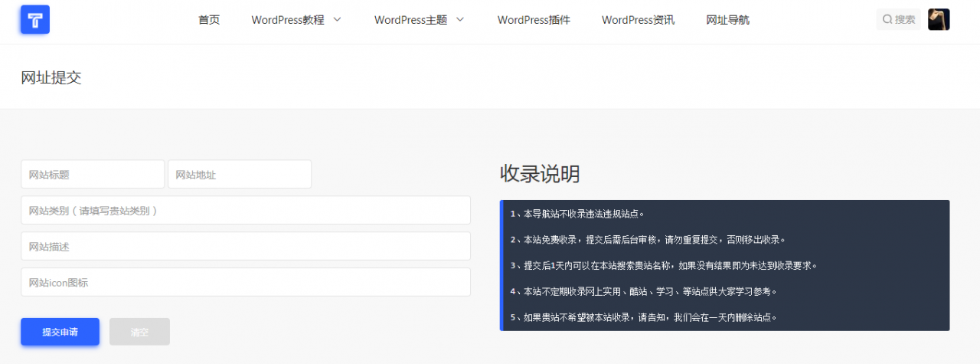980x364 pixels.
Task: Click into the 网站地址 field
Action: (240, 174)
